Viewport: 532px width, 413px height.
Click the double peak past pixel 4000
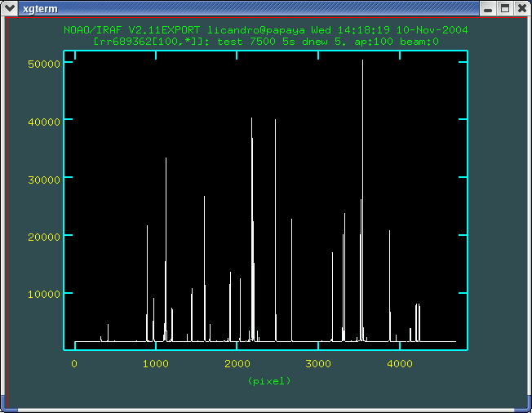pyautogui.click(x=418, y=305)
